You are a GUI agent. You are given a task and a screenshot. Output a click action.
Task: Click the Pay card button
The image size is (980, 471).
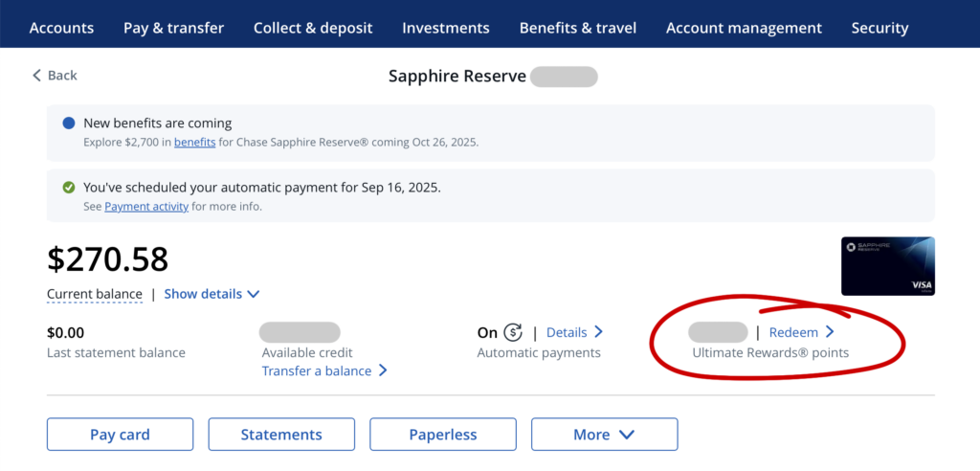(x=120, y=435)
